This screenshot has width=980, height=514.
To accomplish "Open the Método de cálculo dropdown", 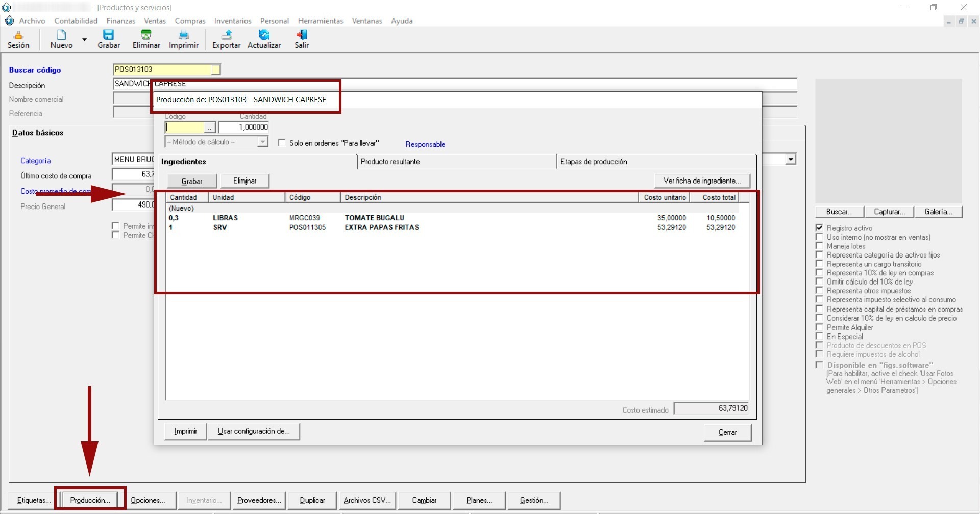I will pos(262,142).
